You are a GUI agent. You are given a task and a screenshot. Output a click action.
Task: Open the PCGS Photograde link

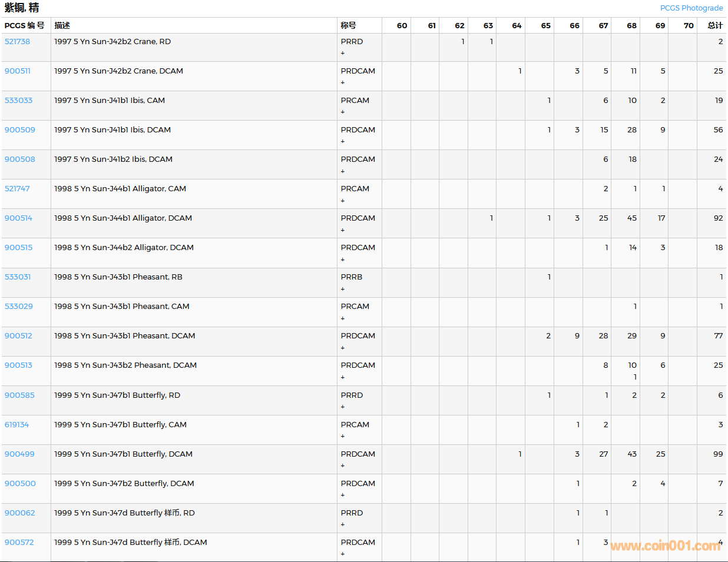[691, 8]
